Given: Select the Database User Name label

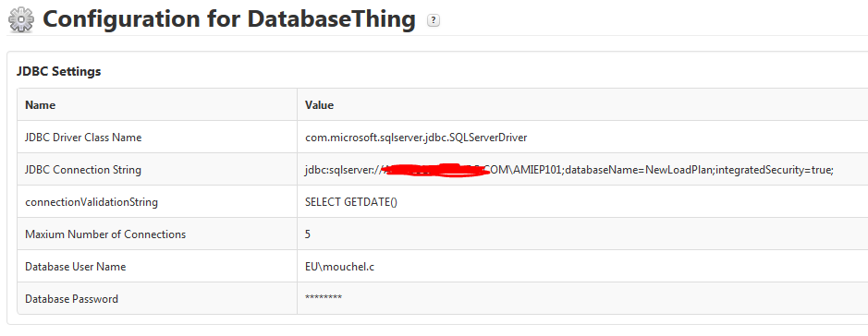Looking at the screenshot, I should 75,267.
